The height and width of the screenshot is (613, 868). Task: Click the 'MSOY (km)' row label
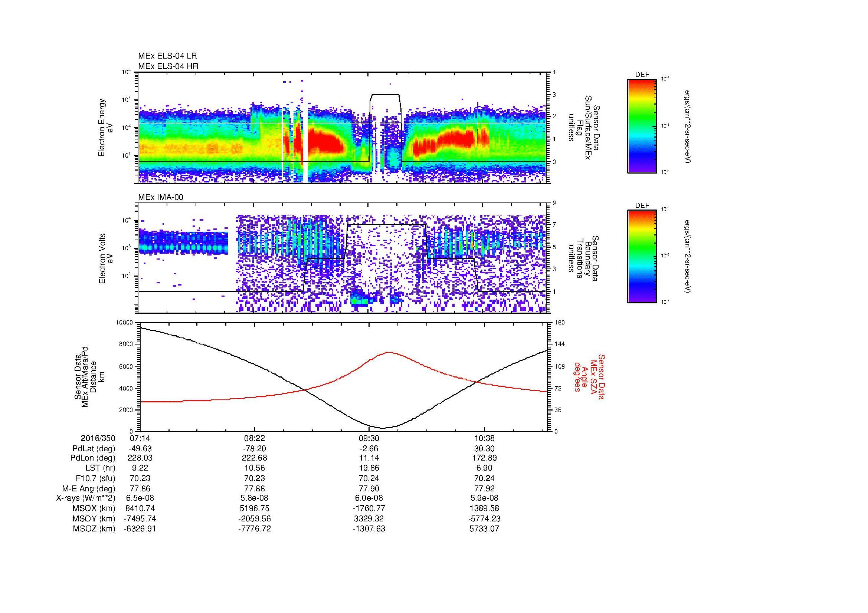pos(94,518)
